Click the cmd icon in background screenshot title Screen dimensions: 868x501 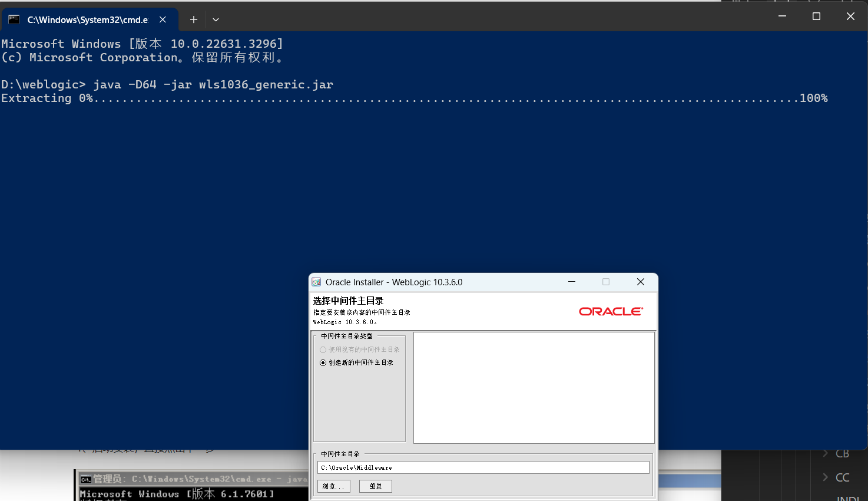point(86,479)
